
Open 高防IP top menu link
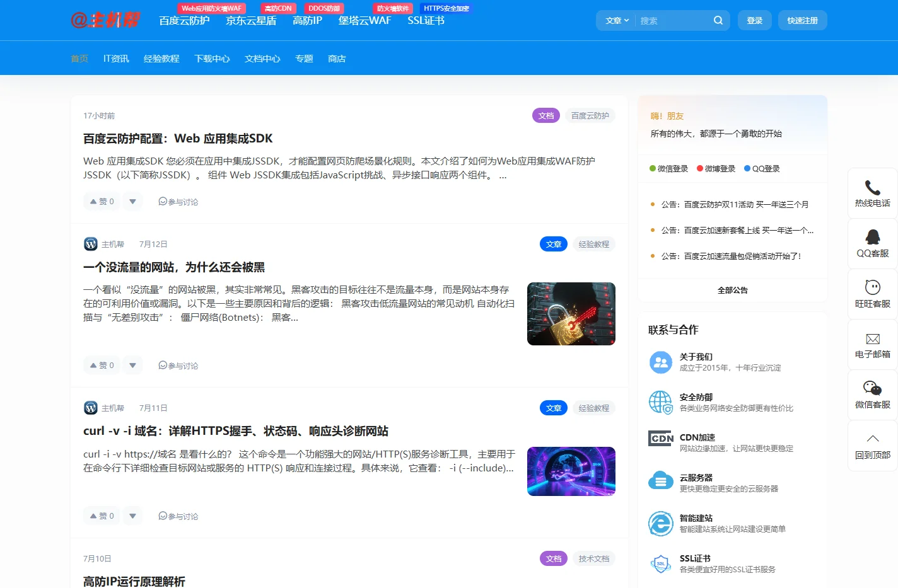[x=307, y=21]
